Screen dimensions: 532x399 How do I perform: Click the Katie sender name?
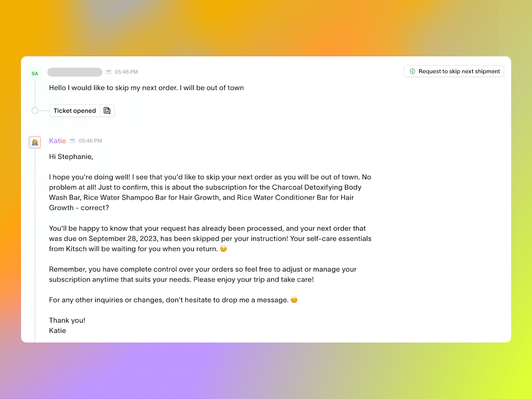(x=58, y=141)
